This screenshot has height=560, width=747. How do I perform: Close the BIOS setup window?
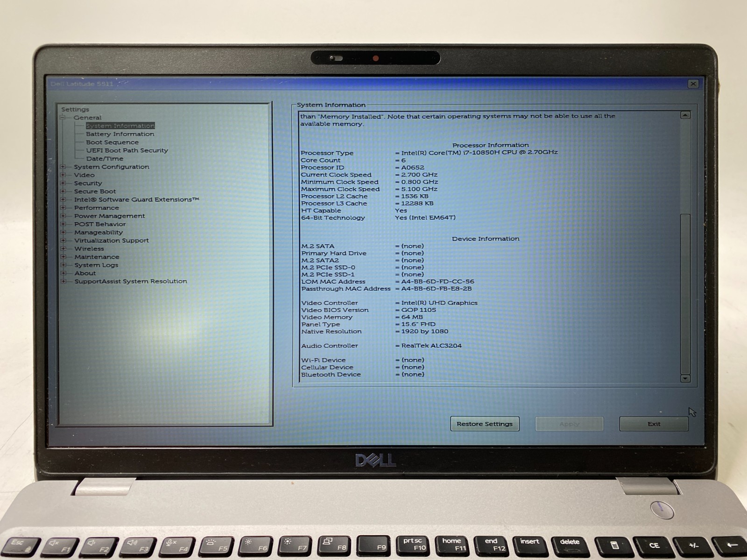click(x=693, y=84)
